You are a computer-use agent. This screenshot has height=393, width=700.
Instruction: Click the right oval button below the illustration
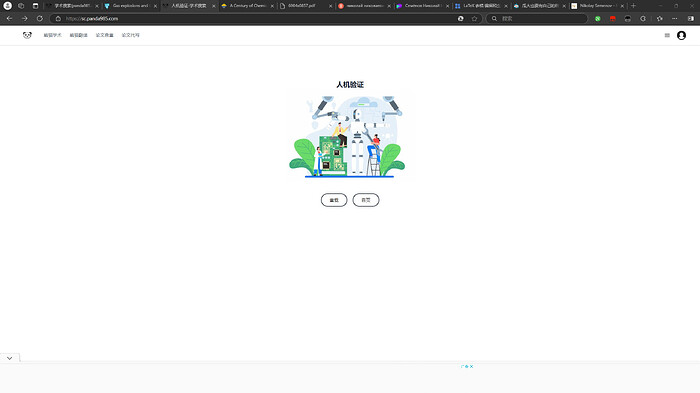(366, 200)
